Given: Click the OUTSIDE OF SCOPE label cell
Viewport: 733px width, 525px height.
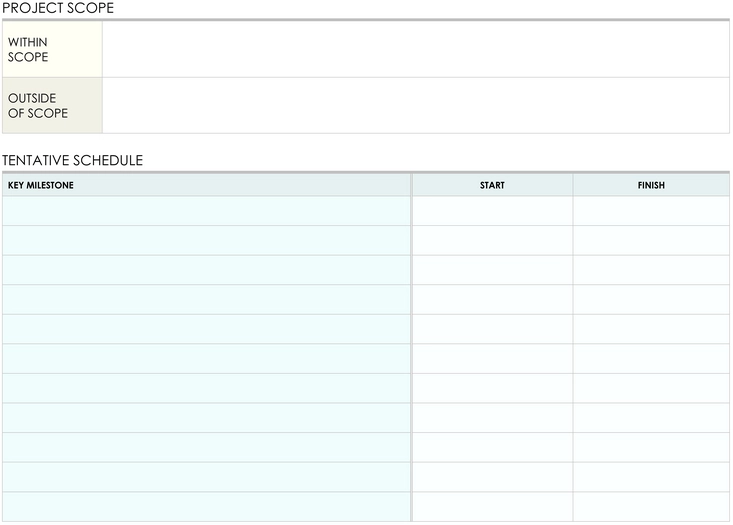Looking at the screenshot, I should (x=52, y=106).
